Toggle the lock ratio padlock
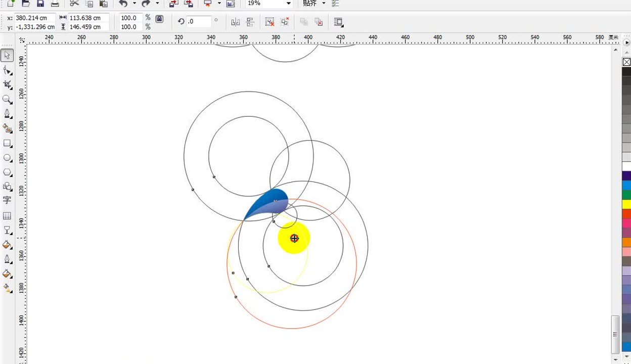The width and height of the screenshot is (631, 364). coord(159,19)
